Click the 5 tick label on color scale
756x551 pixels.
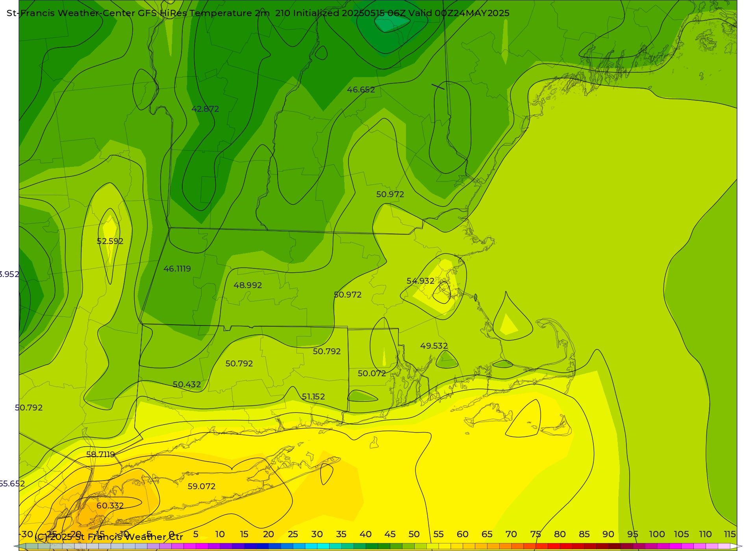pyautogui.click(x=196, y=534)
